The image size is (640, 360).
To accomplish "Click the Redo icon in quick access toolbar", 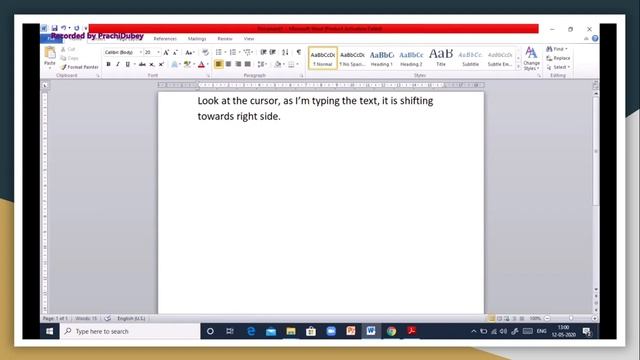I will point(76,28).
